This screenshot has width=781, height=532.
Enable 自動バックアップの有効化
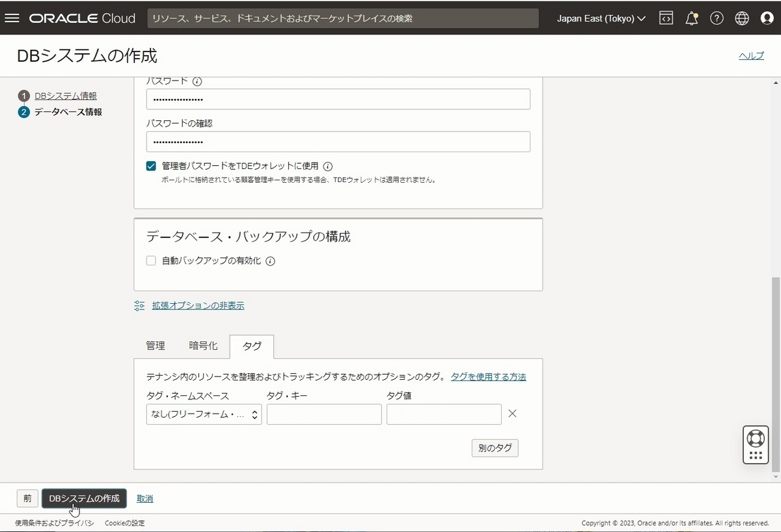[x=150, y=260]
